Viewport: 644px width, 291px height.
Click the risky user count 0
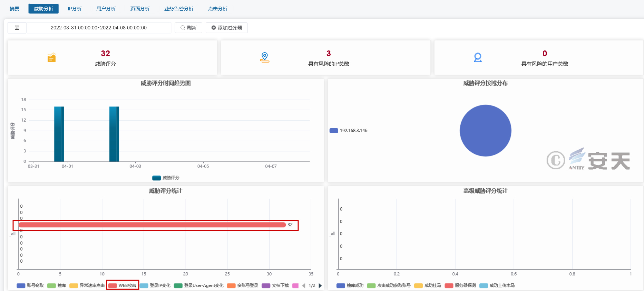545,54
